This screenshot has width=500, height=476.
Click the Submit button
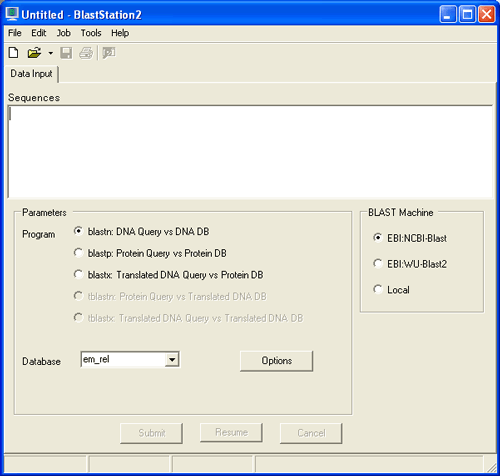pos(151,433)
